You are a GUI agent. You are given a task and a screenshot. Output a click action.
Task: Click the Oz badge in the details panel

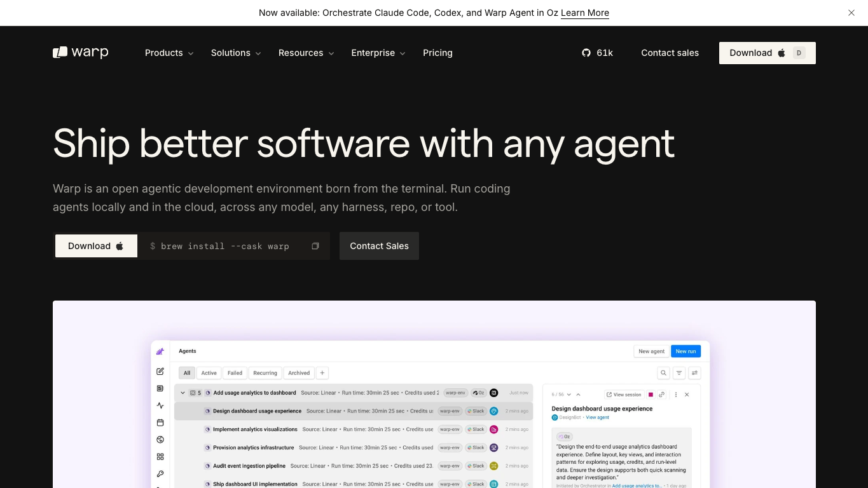pyautogui.click(x=564, y=437)
